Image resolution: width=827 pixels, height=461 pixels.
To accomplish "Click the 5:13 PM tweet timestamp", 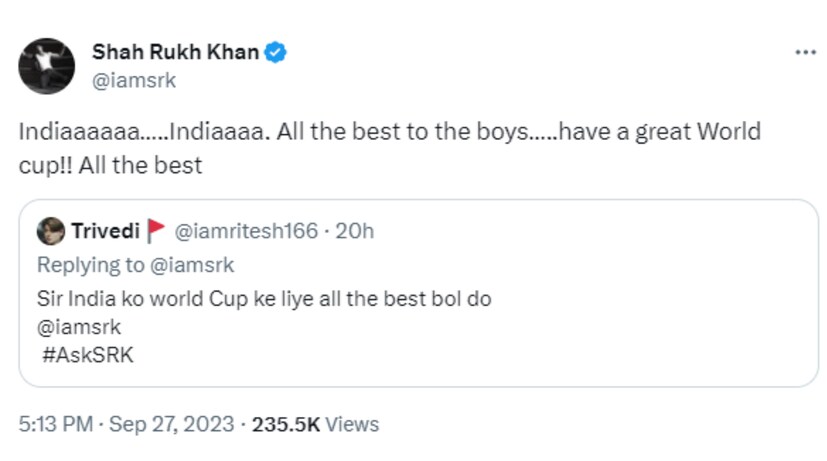I will (54, 424).
